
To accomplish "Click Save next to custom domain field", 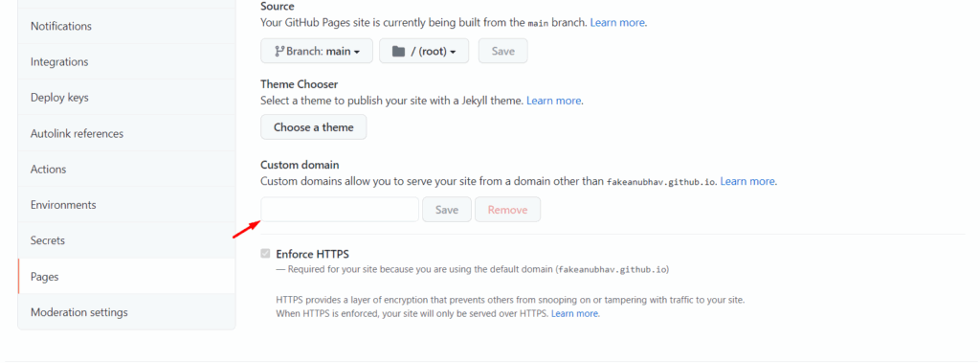I will [x=447, y=210].
